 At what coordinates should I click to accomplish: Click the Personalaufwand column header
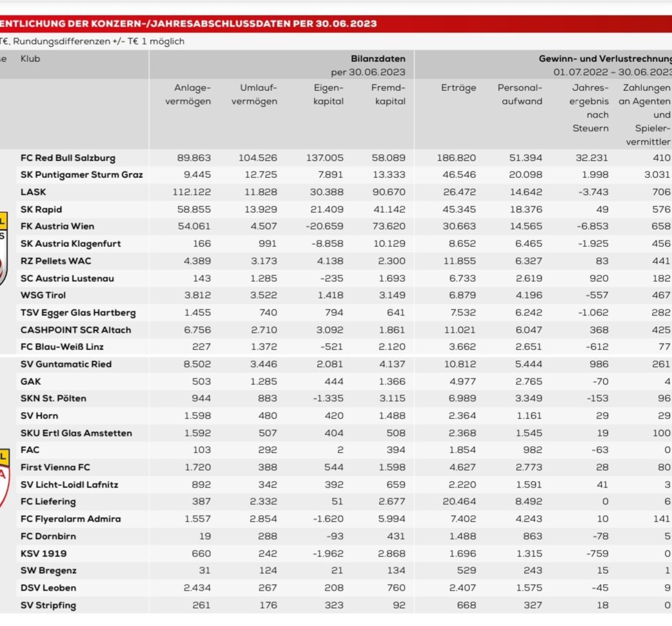pyautogui.click(x=520, y=94)
